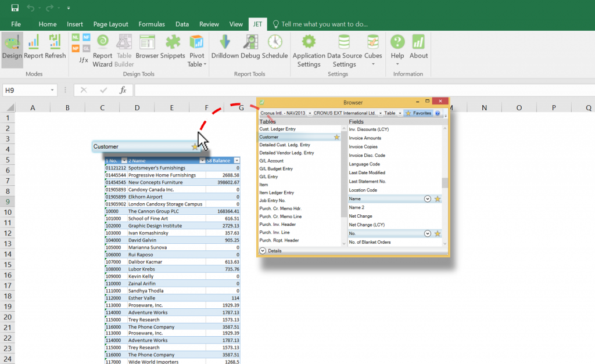Switch to the Home ribbon tab
Viewport: 595px width, 364px height.
(x=48, y=24)
